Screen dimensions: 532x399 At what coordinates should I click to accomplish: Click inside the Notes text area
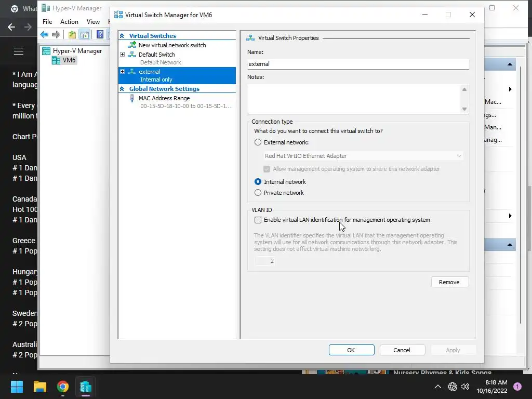pyautogui.click(x=354, y=99)
